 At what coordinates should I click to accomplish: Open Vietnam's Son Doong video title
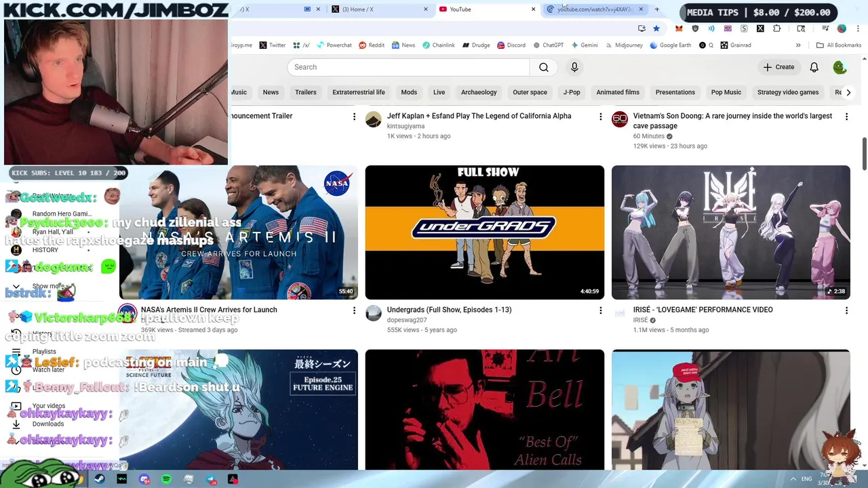coord(732,121)
